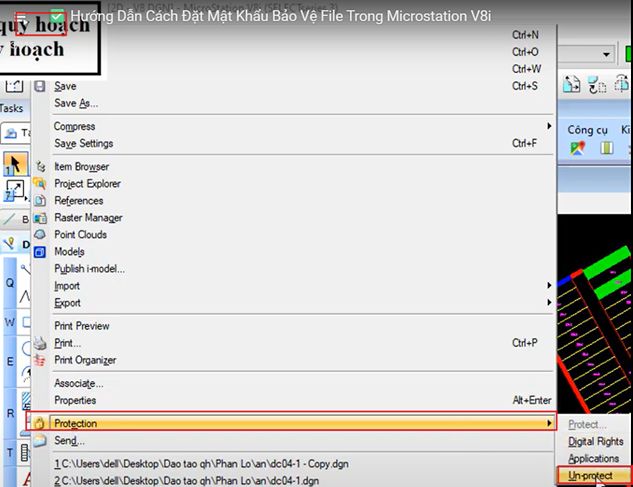Click the copy document toolbar icon
The image size is (633, 487).
pos(571,84)
